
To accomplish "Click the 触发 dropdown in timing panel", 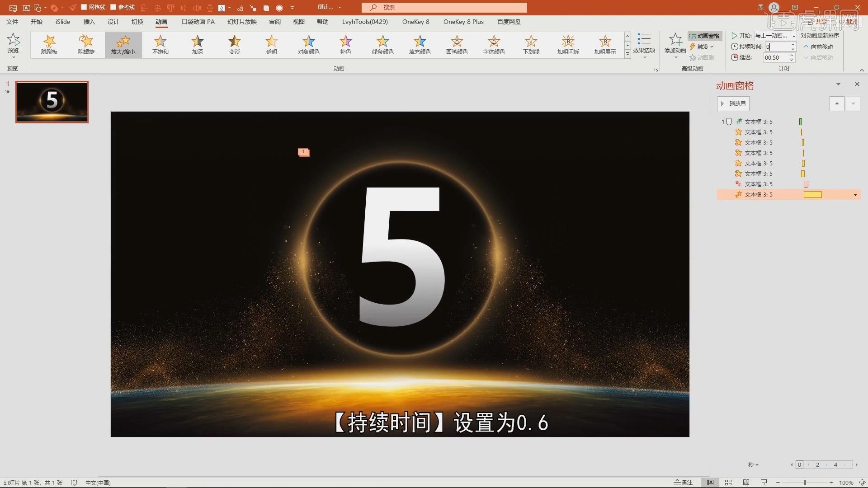I will [x=703, y=47].
